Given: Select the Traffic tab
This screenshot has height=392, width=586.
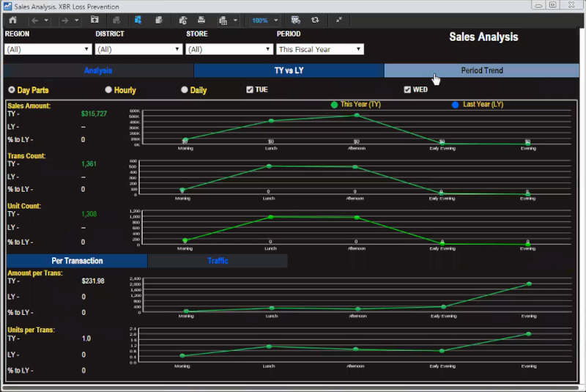Looking at the screenshot, I should (218, 261).
